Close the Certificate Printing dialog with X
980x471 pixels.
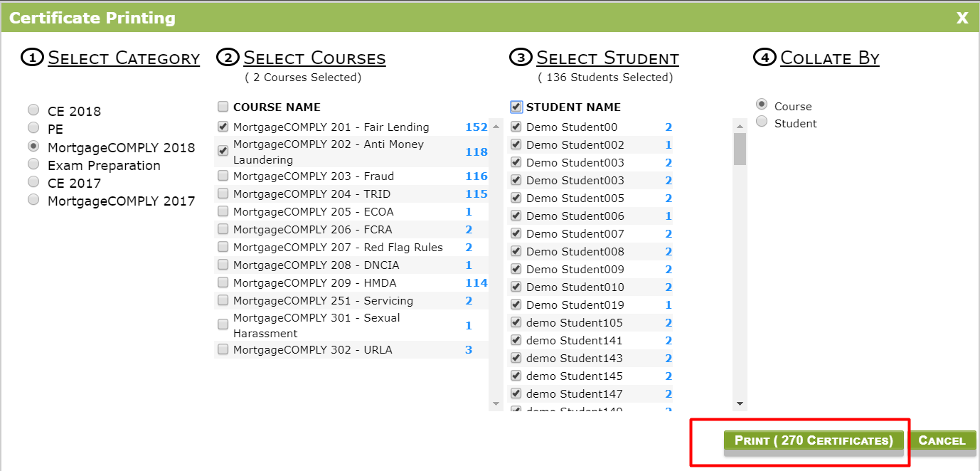pyautogui.click(x=962, y=18)
